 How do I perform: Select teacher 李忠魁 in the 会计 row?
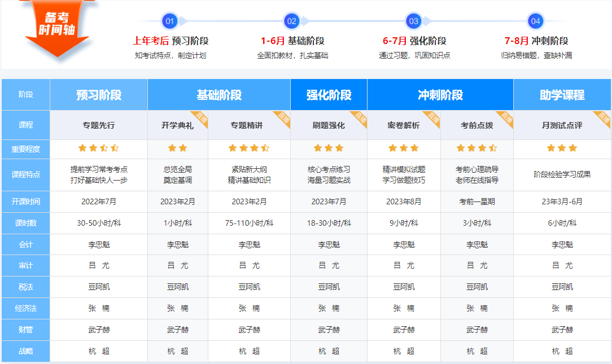[x=99, y=244]
